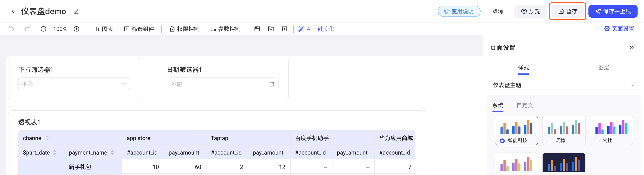Insert a tab container component icon

[x=257, y=29]
